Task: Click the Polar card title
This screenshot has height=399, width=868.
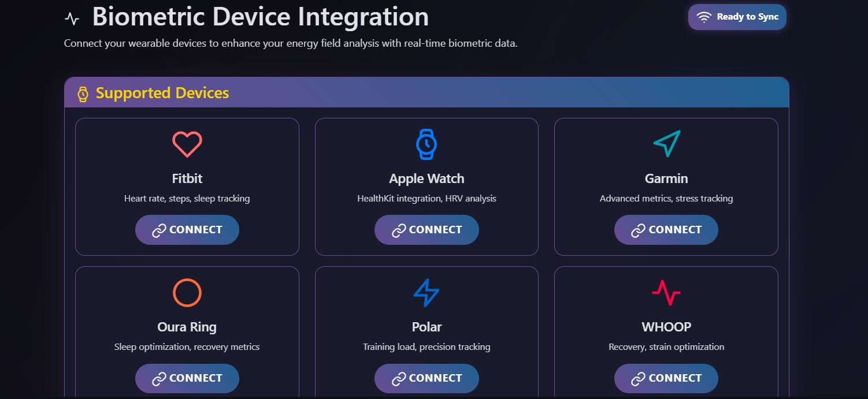Action: [426, 327]
